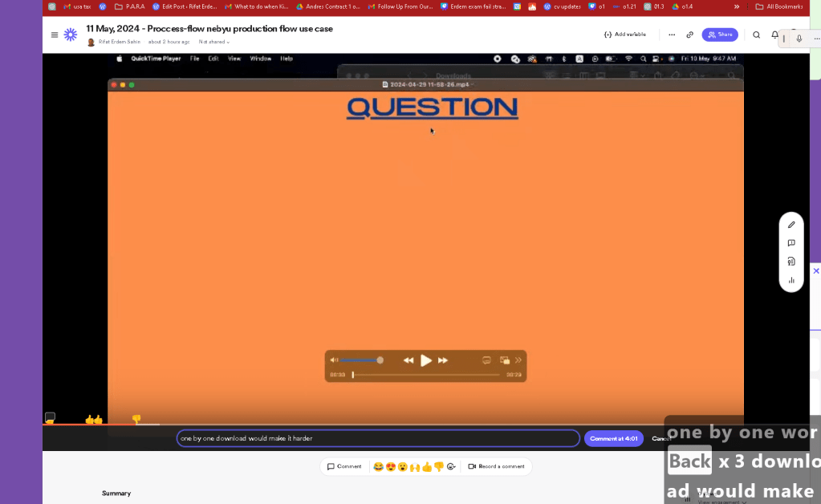This screenshot has width=821, height=504.
Task: Open the Erdem exam fail bookmark
Action: pos(473,6)
